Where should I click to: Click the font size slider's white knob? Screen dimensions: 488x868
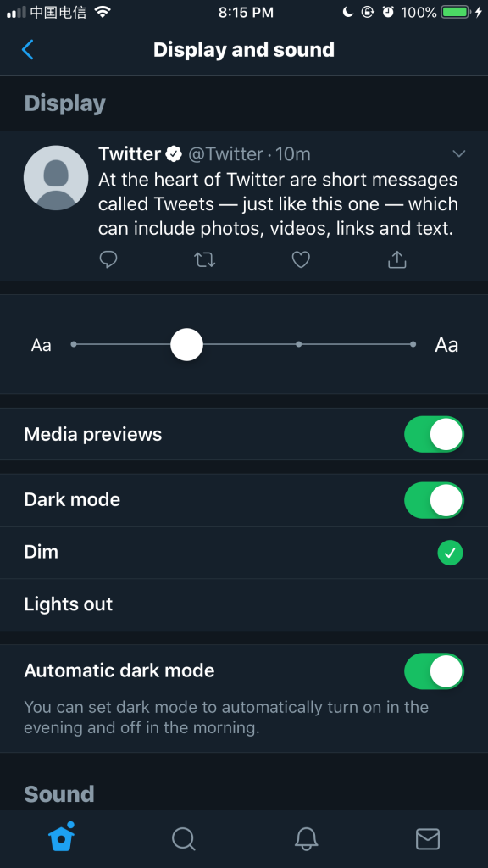click(187, 344)
